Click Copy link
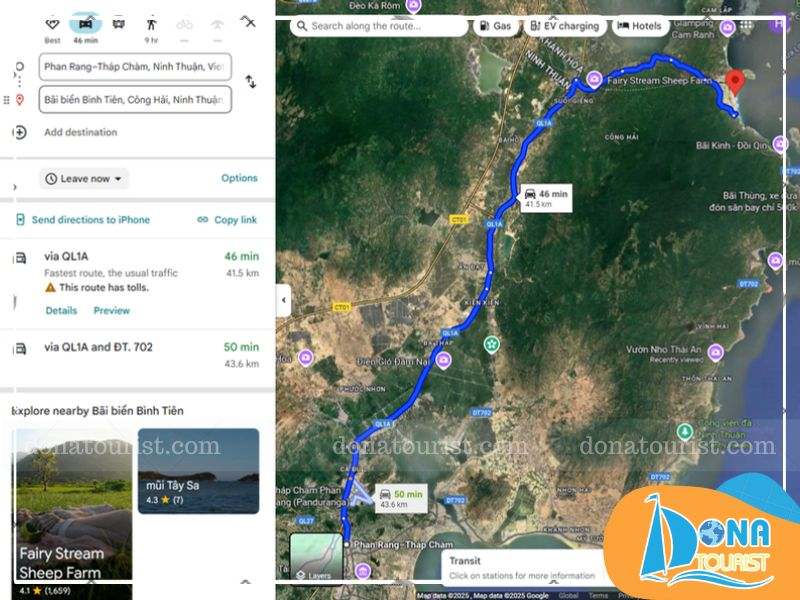 click(x=227, y=220)
